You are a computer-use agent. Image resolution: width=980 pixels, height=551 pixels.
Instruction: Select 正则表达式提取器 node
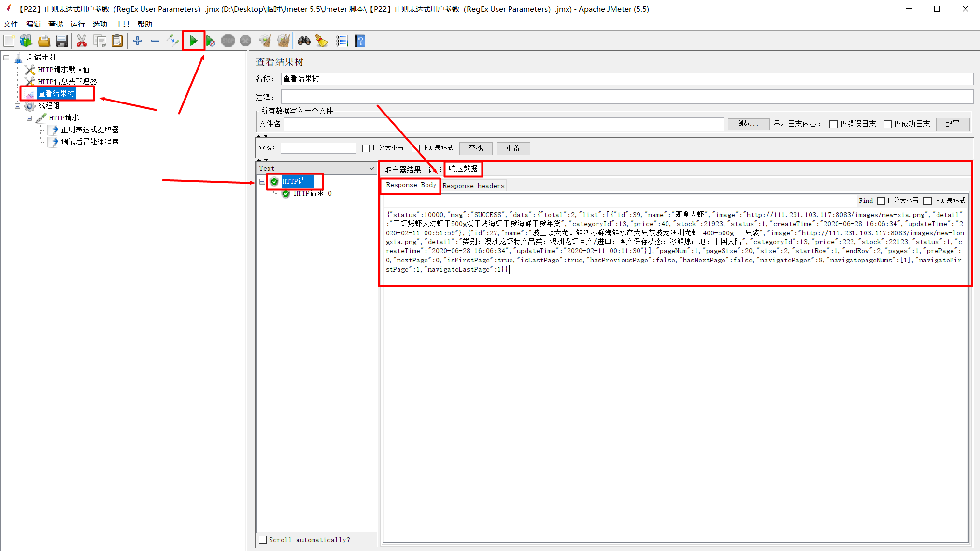(90, 130)
